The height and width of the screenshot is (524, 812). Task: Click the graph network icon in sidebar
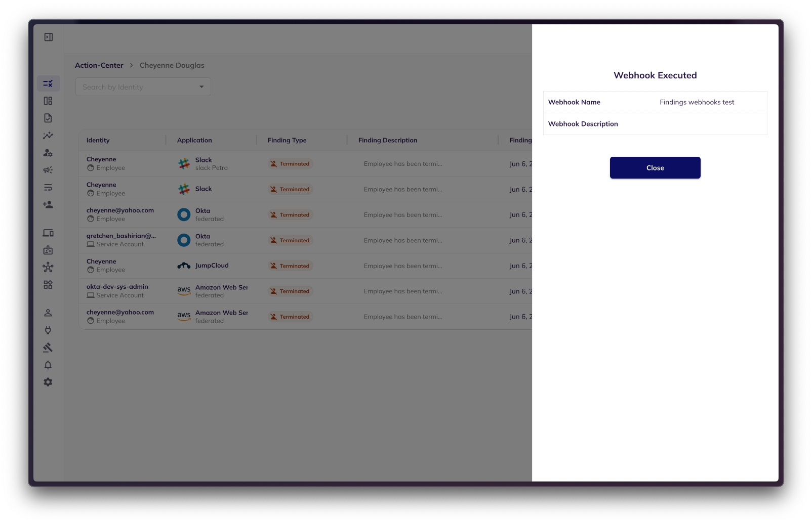pos(48,267)
